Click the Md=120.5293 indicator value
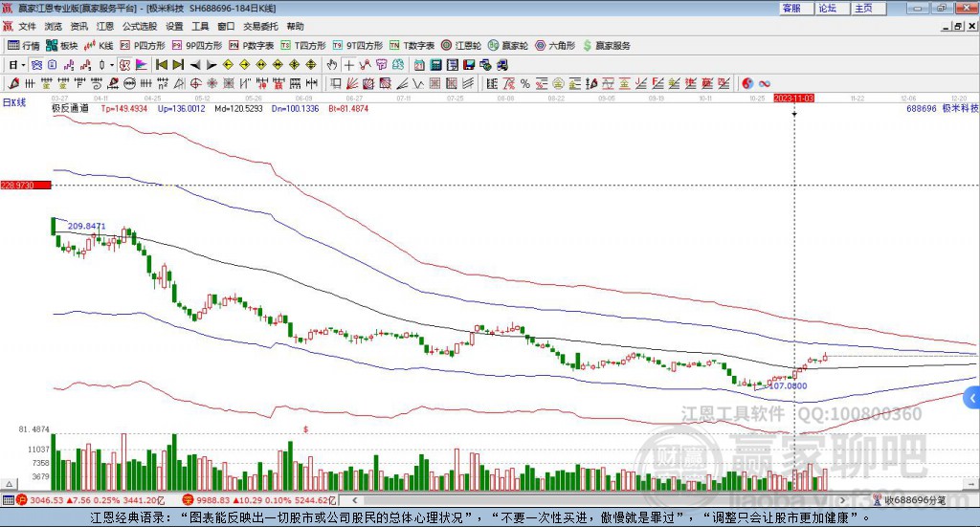This screenshot has height=527, width=980. tap(238, 108)
